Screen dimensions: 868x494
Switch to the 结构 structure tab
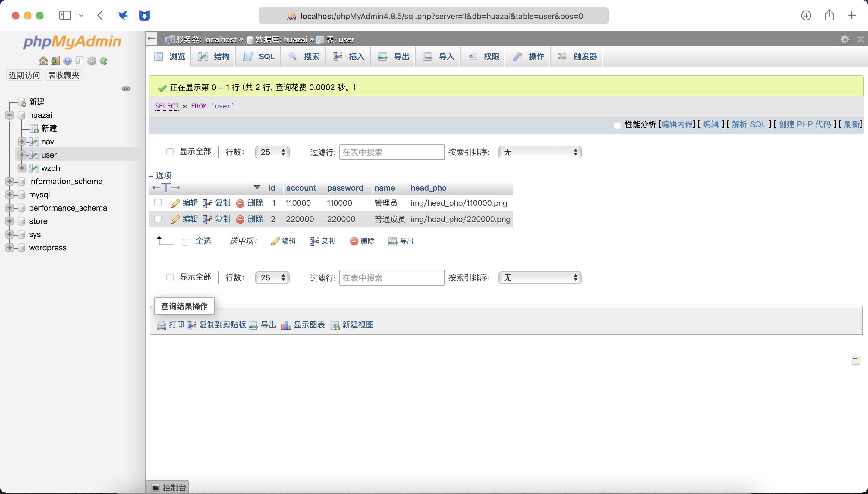click(214, 56)
